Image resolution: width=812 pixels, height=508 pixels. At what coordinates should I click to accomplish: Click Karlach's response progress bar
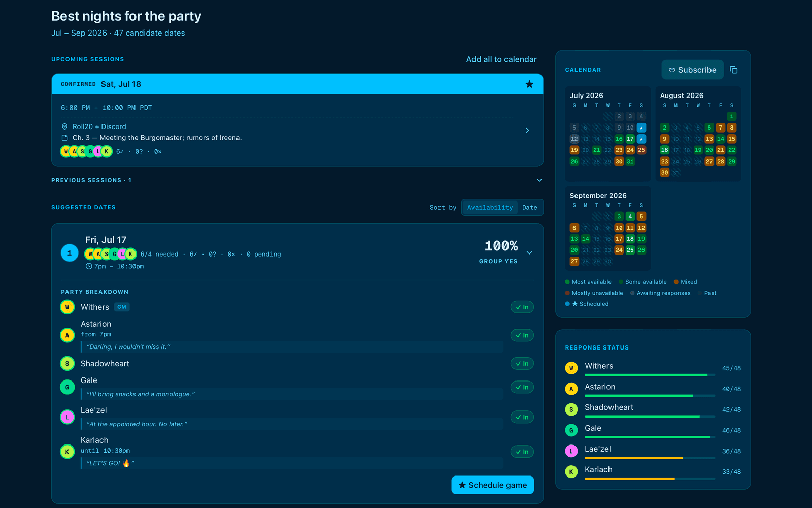coord(650,479)
